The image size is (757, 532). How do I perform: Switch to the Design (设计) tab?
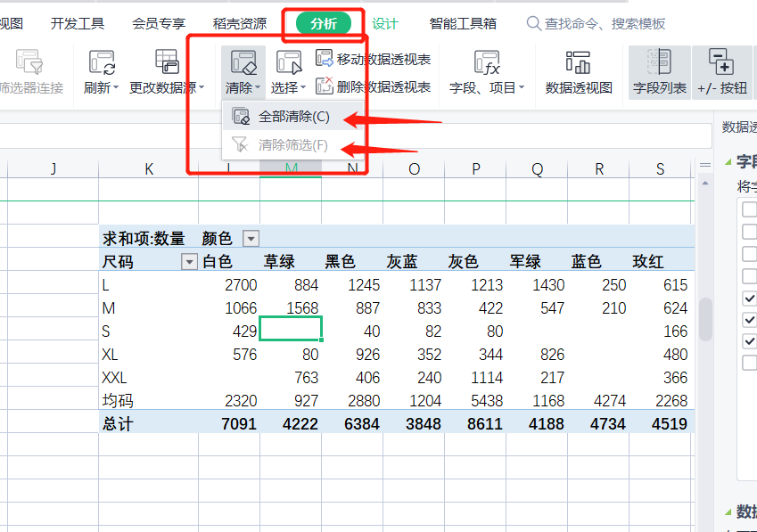[385, 24]
